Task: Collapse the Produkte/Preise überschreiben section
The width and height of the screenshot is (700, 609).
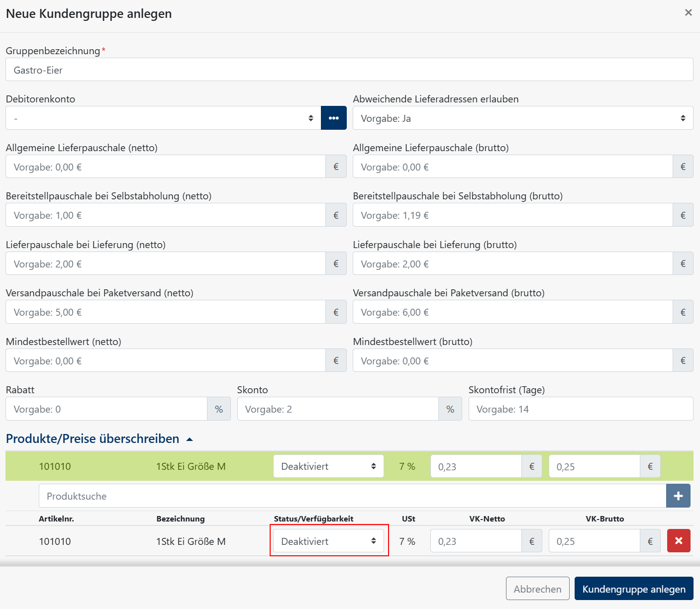Action: click(99, 439)
